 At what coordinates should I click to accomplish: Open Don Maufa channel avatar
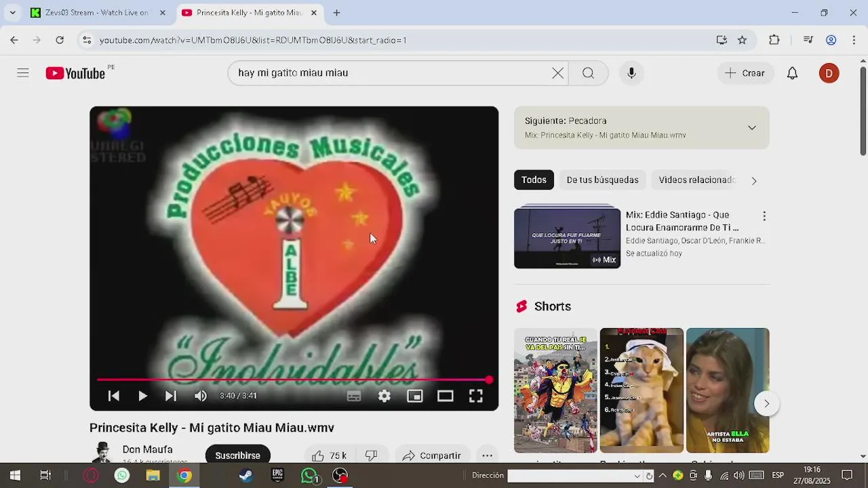coord(102,453)
